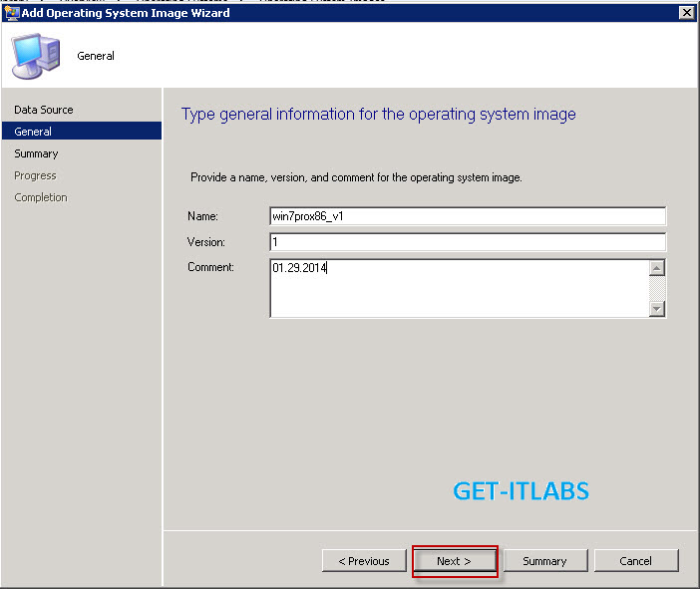The image size is (700, 589).
Task: Cancel the wizard
Action: 636,561
